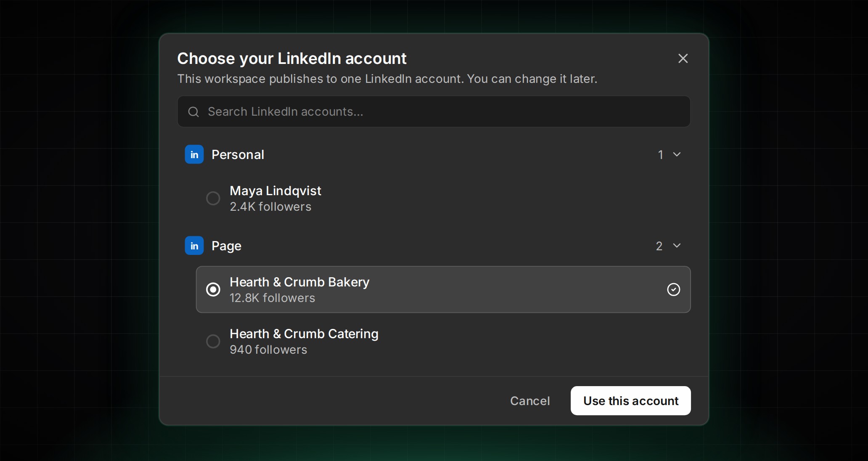Image resolution: width=868 pixels, height=461 pixels.
Task: Click the Hearth & Crumb Bakery name
Action: tap(299, 282)
